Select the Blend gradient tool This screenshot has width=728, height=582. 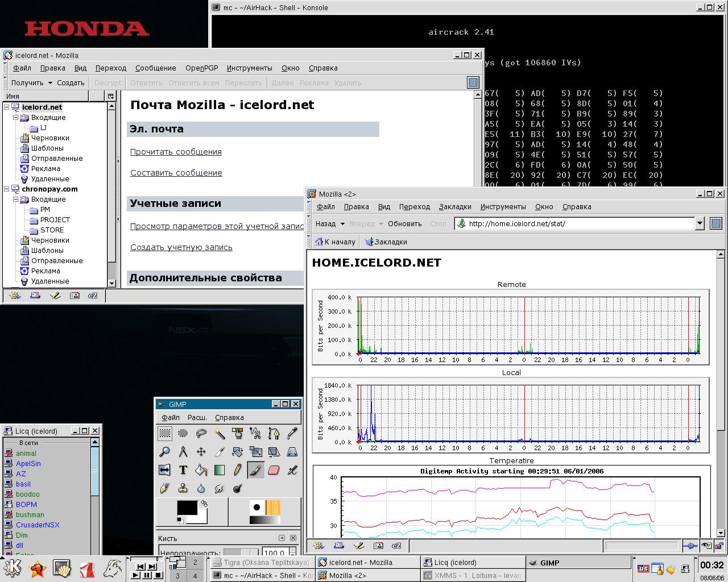tap(219, 470)
